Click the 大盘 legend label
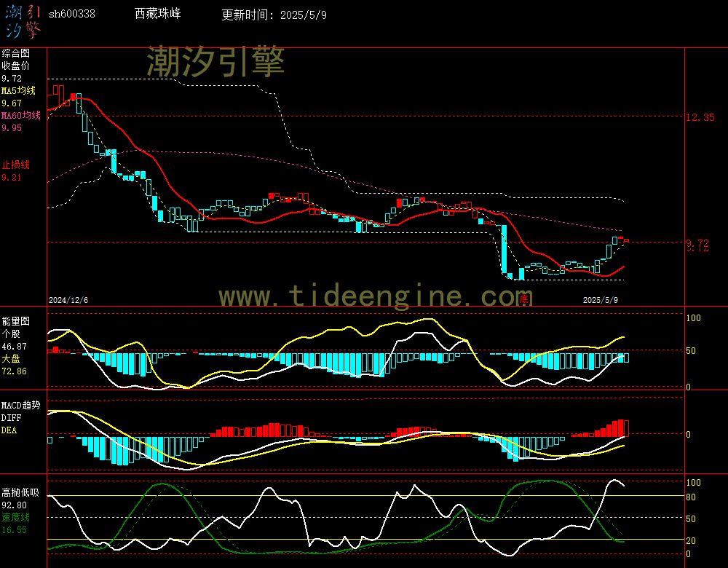The image size is (728, 568). [x=11, y=358]
